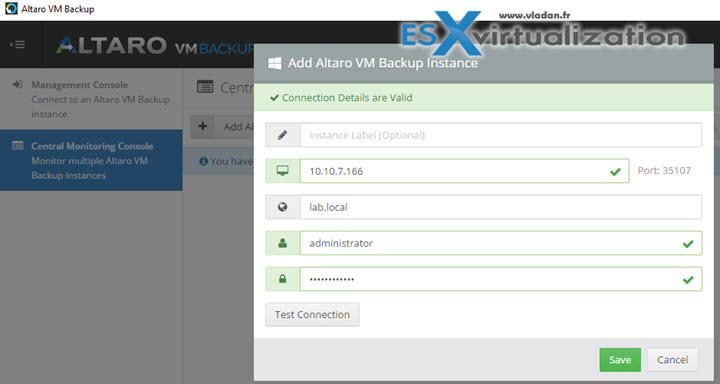Image resolution: width=720 pixels, height=384 pixels.
Task: Click the pencil icon beside Instance Label
Action: pyautogui.click(x=282, y=135)
